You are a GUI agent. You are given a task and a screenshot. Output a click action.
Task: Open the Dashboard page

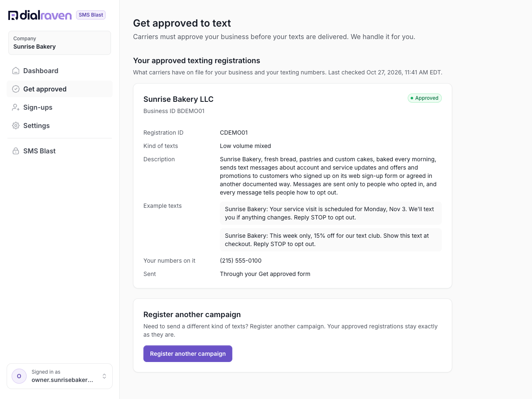tap(59, 71)
